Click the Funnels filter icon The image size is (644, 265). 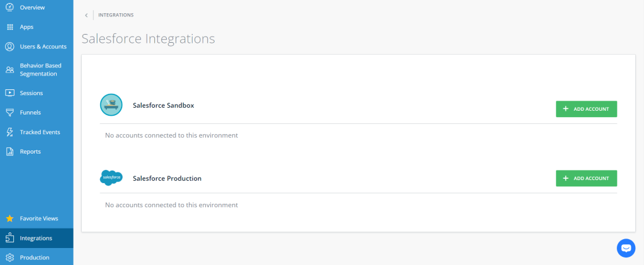pyautogui.click(x=9, y=113)
